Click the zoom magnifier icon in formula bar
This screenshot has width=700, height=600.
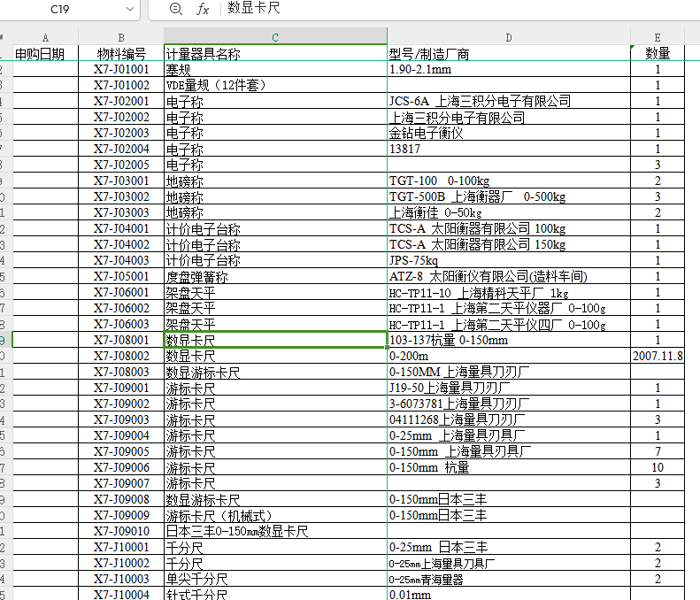coord(175,9)
